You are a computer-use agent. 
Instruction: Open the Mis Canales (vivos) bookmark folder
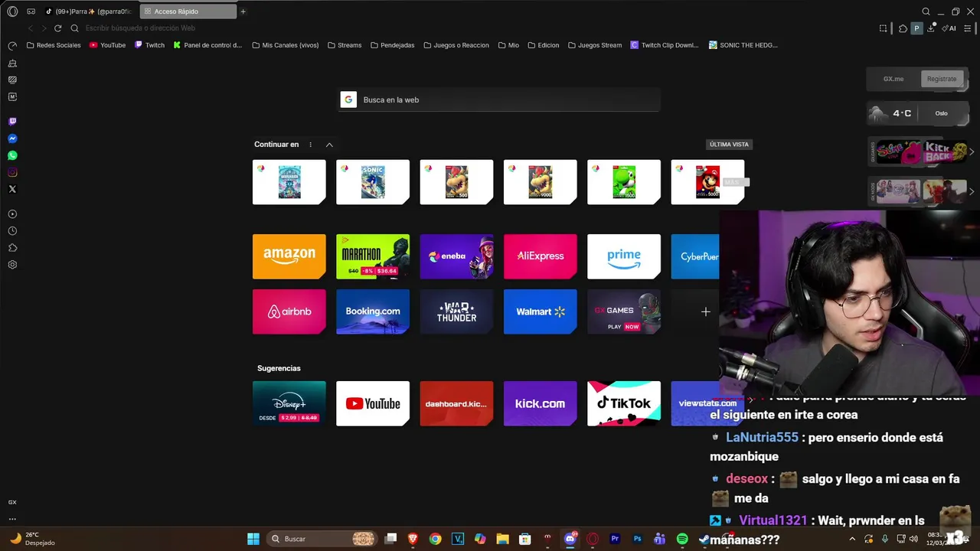click(285, 45)
